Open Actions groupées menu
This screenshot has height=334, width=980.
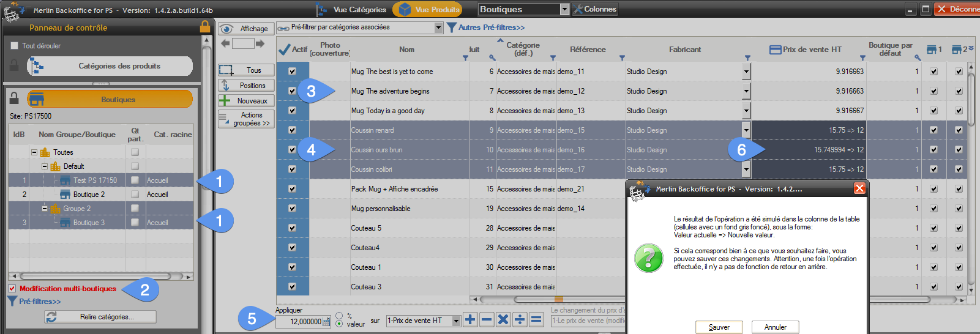(x=246, y=119)
